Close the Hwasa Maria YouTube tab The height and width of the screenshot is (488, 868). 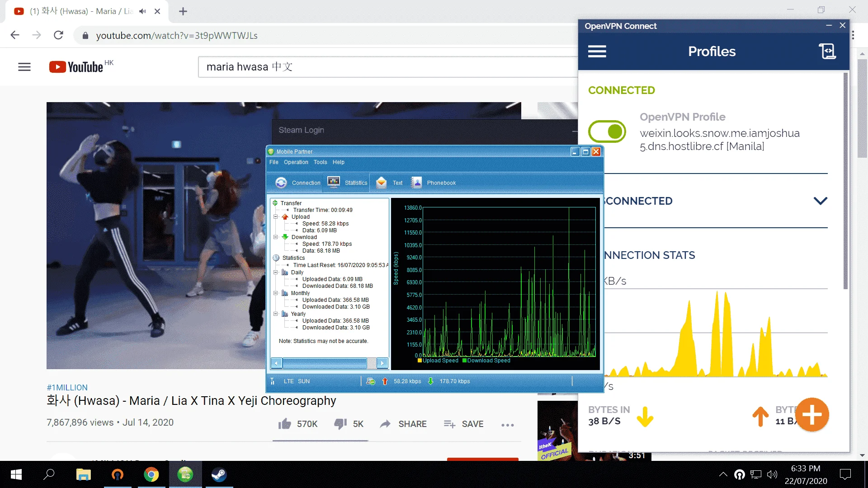(x=157, y=11)
